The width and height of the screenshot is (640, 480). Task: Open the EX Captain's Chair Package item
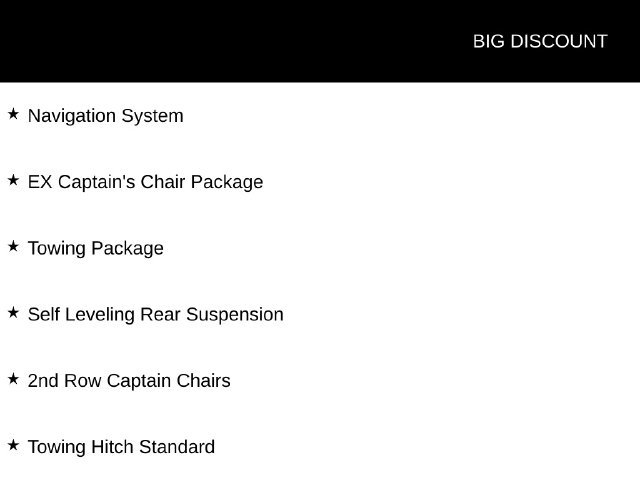coord(145,182)
